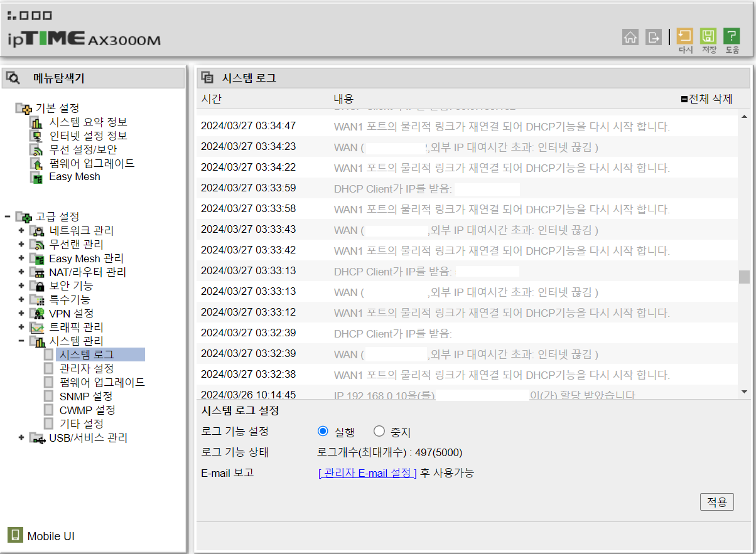This screenshot has height=554, width=756.
Task: Expand the VPN 설정 node
Action: tap(21, 313)
